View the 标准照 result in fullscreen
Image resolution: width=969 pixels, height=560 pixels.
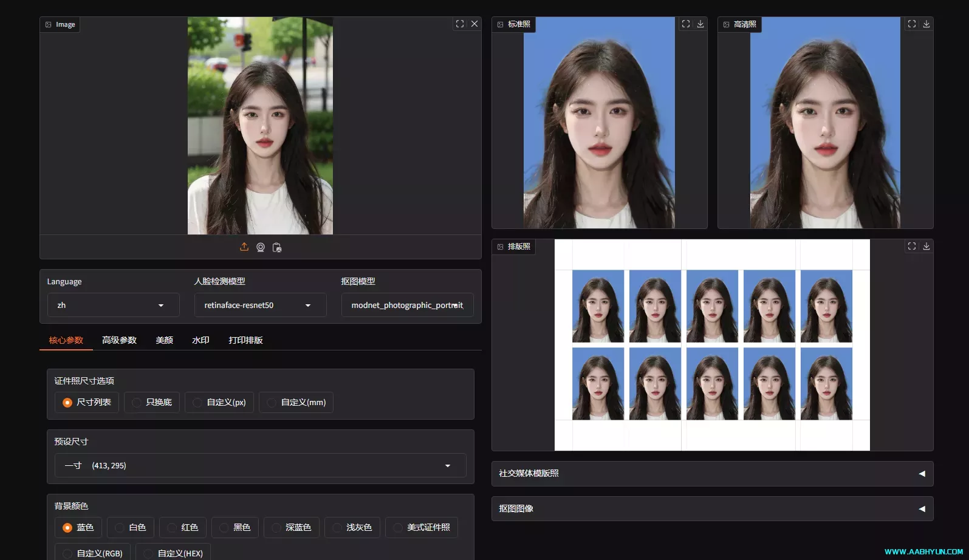click(x=686, y=24)
